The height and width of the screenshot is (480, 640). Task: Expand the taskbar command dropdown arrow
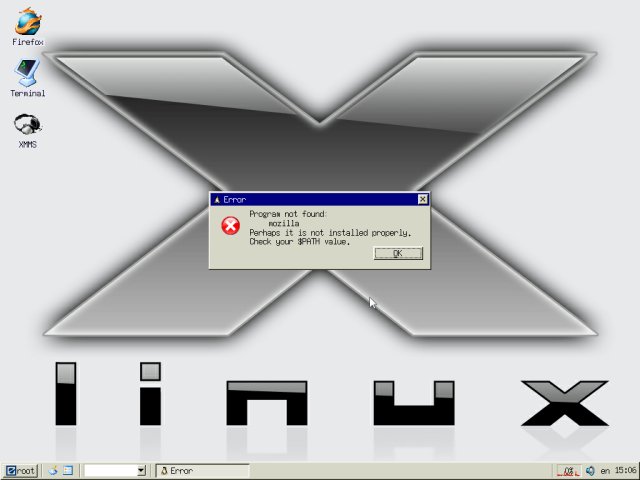141,471
